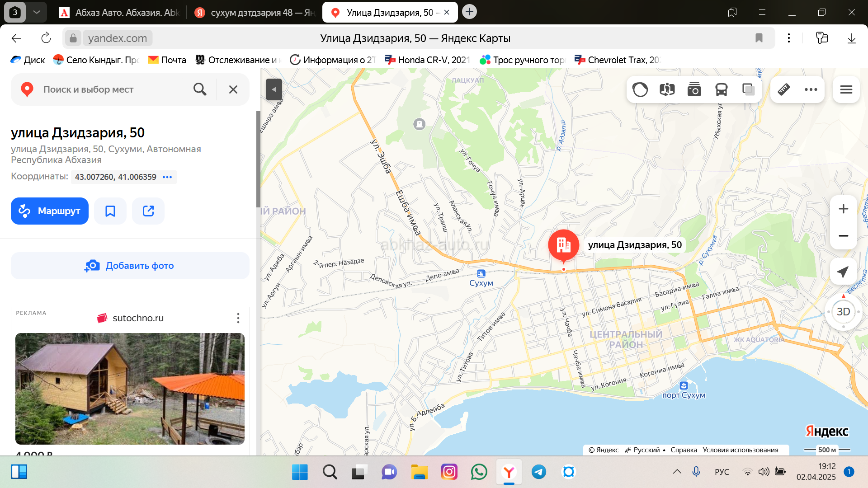This screenshot has width=868, height=488.
Task: Zoom out of the map
Action: tap(843, 236)
